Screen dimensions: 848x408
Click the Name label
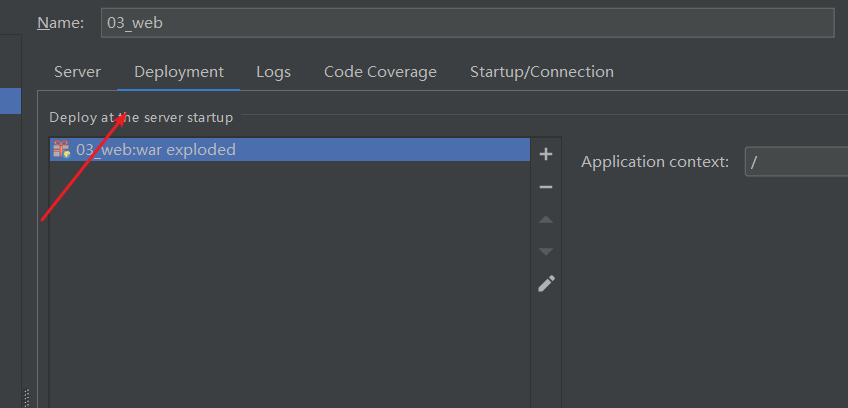[x=61, y=23]
